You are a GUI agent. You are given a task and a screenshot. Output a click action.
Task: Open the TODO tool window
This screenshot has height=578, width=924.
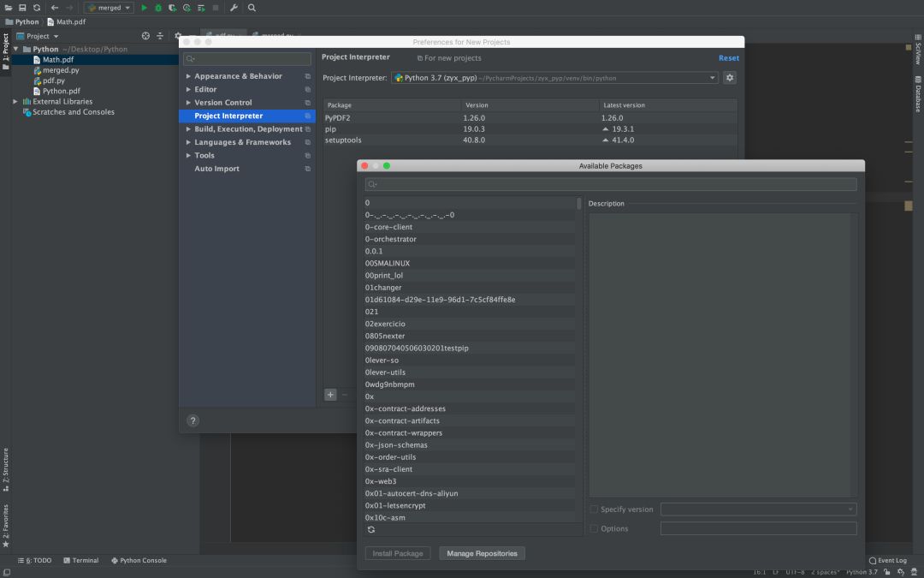pyautogui.click(x=35, y=560)
